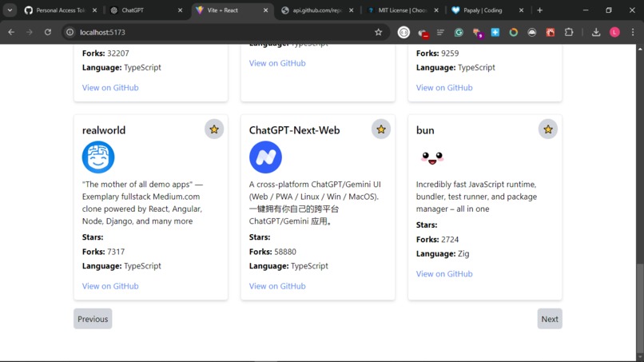This screenshot has width=644, height=362.
Task: Select Forks: 58880 text
Action: [x=272, y=252]
